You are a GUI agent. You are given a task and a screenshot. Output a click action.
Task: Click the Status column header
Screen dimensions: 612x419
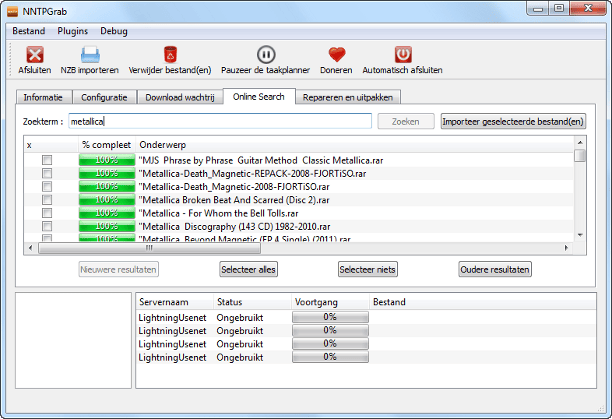click(252, 302)
